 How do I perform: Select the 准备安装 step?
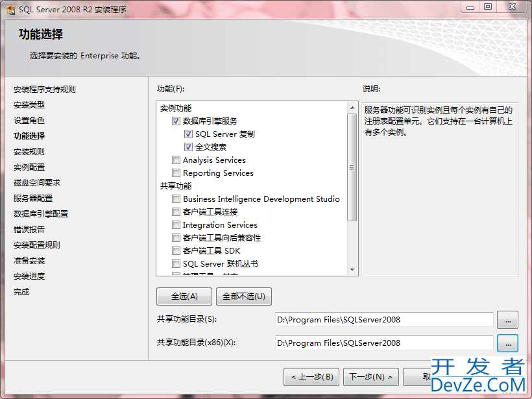coord(29,261)
